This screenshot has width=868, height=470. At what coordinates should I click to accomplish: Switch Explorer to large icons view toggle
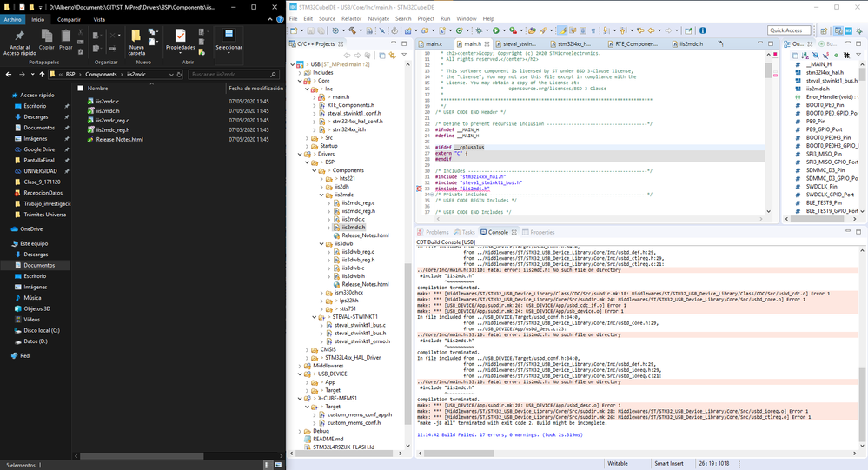tap(278, 465)
